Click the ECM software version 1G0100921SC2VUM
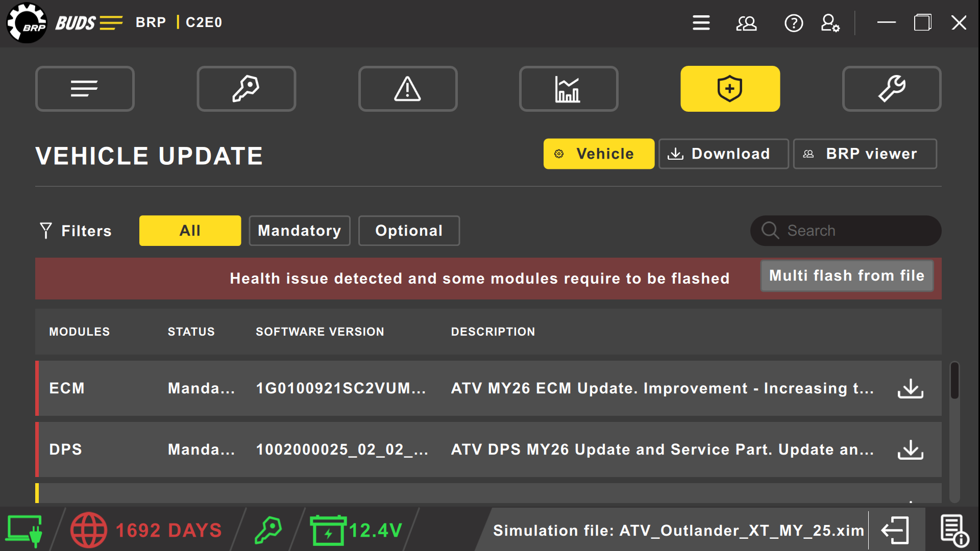 coord(340,388)
